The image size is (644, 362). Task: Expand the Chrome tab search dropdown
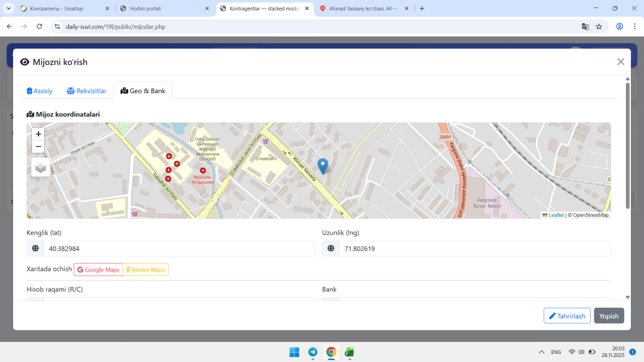click(x=9, y=9)
